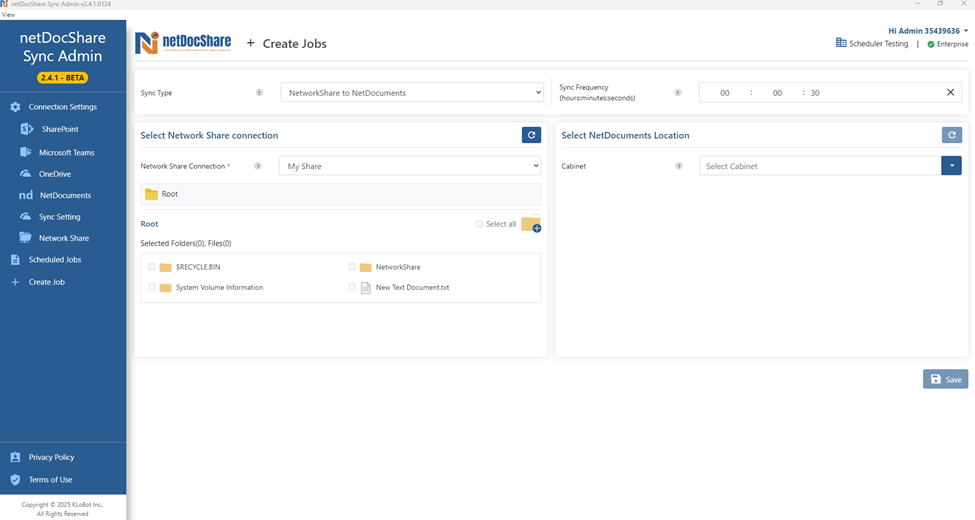Click the netDocShare logo in header
This screenshot has width=975, height=520.
coord(183,43)
